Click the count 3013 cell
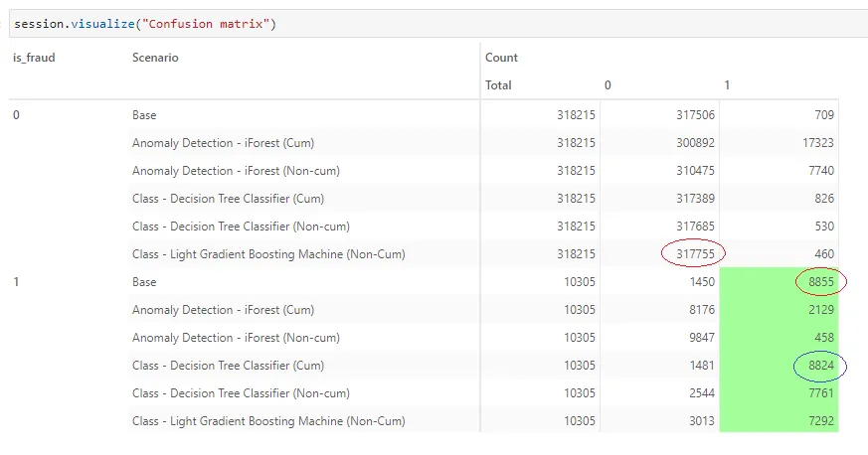Screen dimensions: 868x455 (701, 420)
